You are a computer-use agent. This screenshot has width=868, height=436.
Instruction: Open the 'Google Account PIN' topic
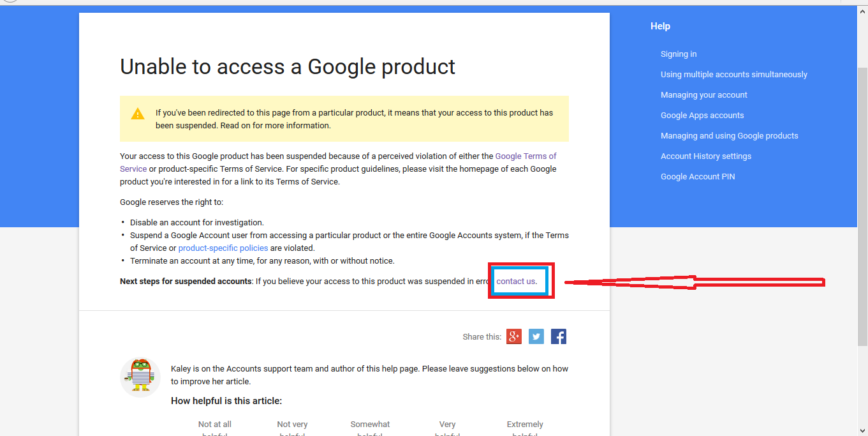[x=698, y=176]
